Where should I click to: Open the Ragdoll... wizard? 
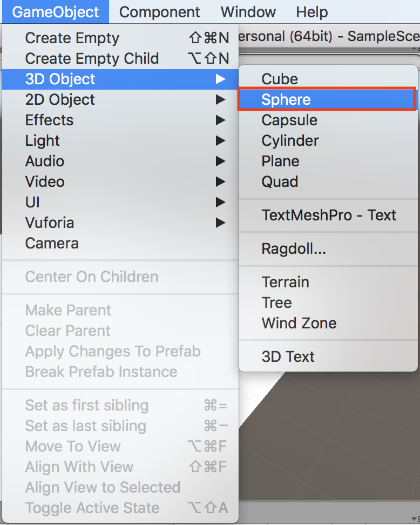(x=294, y=248)
